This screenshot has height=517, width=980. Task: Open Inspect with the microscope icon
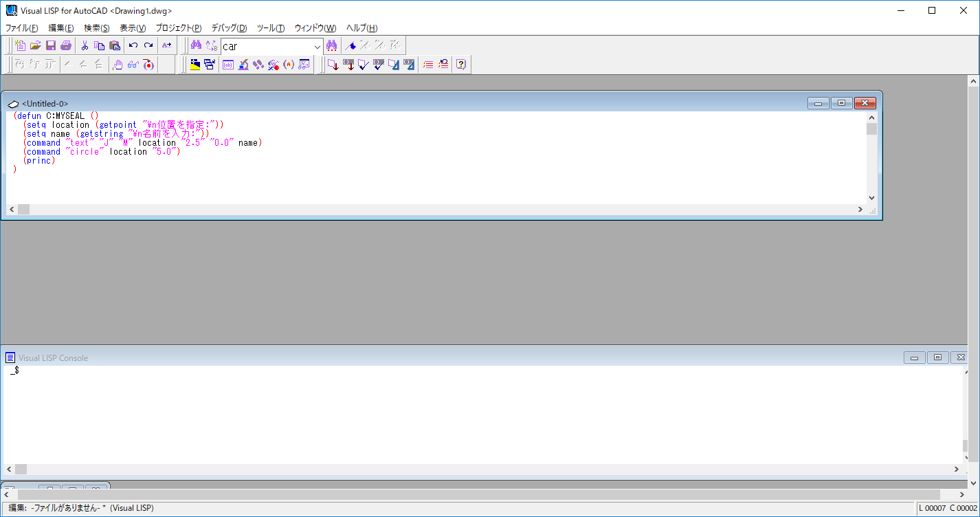click(x=243, y=65)
